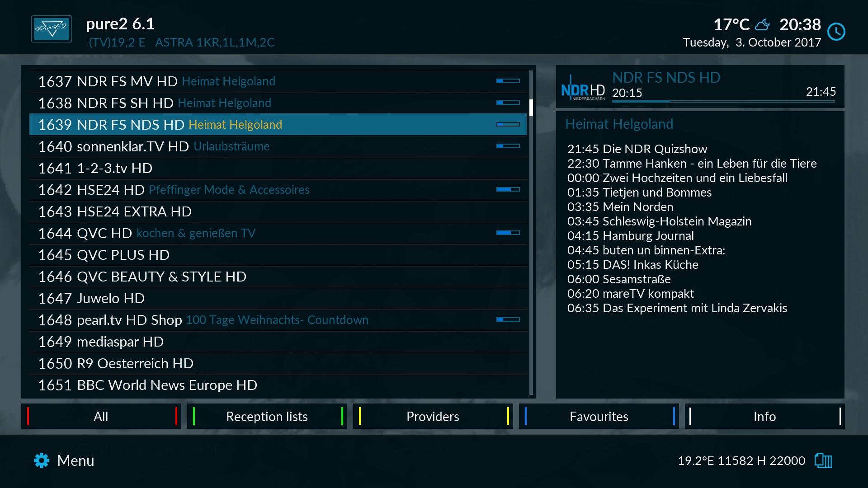Screen dimensions: 868x488
Task: Toggle signal indicator on channel 1638 NDR FS SH HD
Action: (507, 103)
